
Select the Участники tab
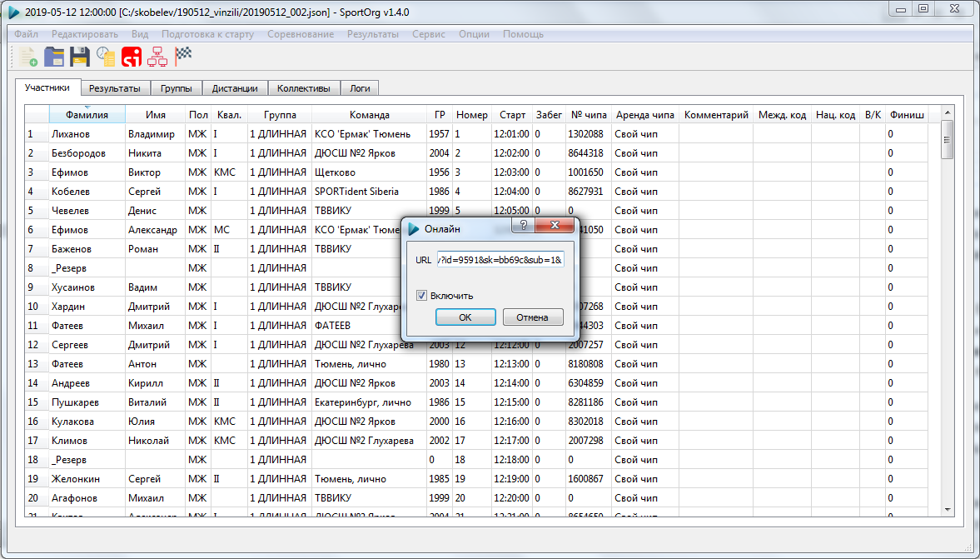tap(47, 87)
